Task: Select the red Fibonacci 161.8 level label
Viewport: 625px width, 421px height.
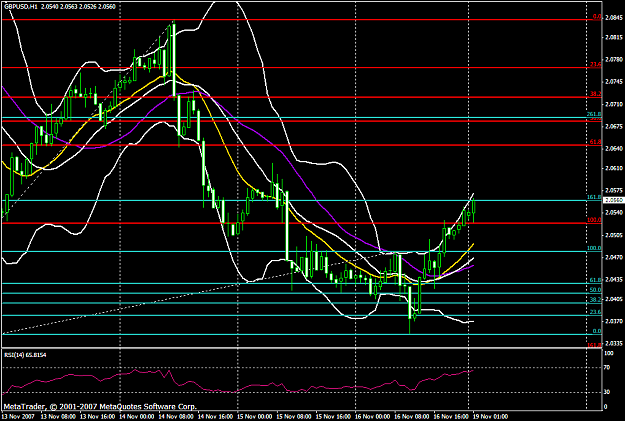Action: point(594,345)
